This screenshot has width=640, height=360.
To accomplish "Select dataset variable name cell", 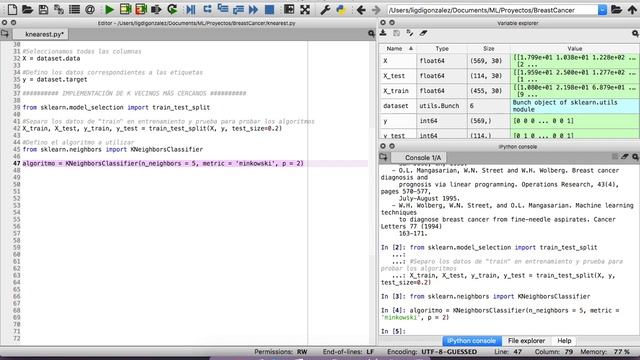I will pyautogui.click(x=398, y=106).
